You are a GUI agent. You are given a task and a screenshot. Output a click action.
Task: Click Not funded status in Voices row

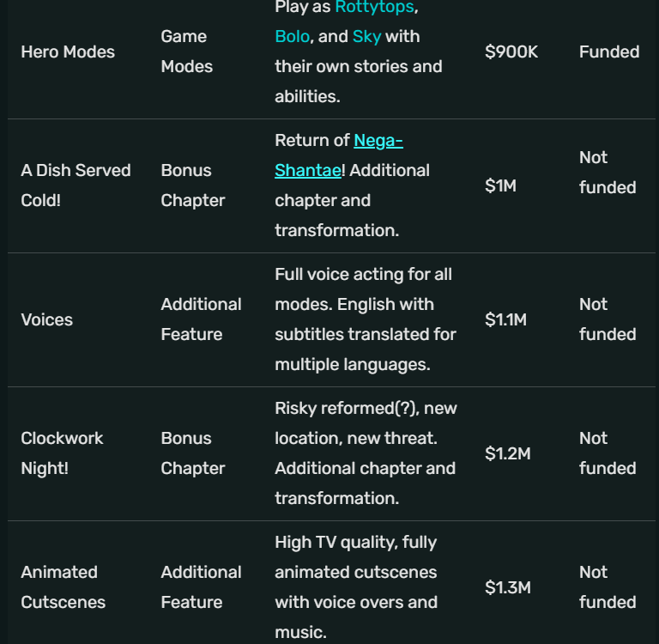click(x=608, y=319)
